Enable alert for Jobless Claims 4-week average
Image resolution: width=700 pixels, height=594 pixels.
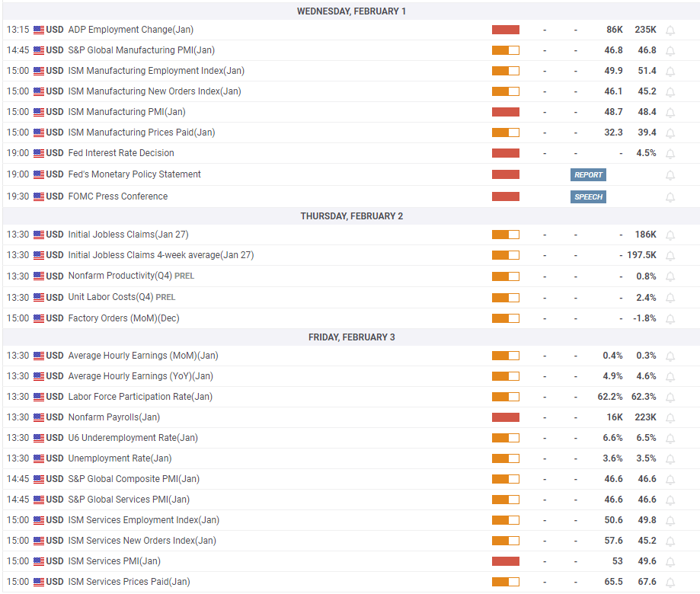[670, 256]
